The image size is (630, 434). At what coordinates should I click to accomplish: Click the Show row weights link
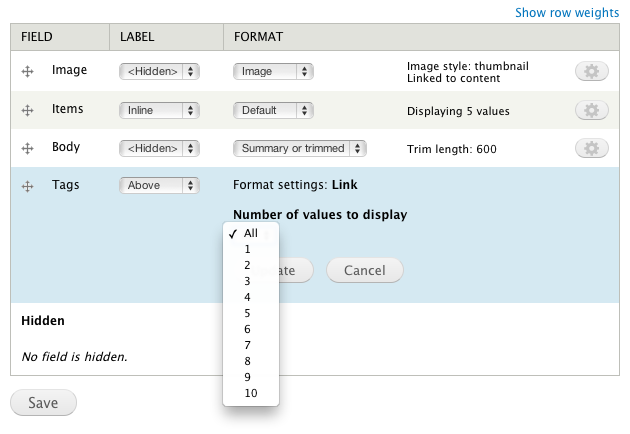click(567, 13)
